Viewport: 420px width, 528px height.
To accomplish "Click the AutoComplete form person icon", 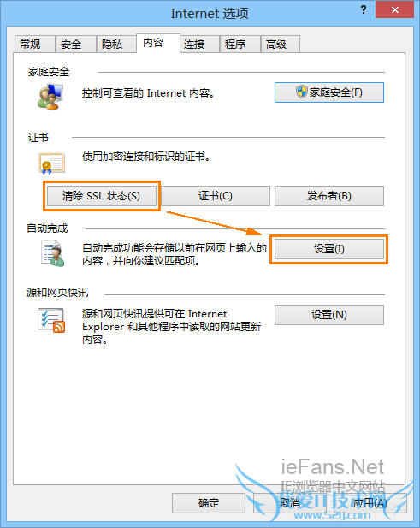I will point(53,253).
